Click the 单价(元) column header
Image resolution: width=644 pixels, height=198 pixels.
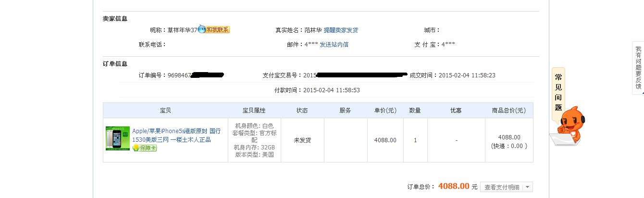tap(385, 111)
